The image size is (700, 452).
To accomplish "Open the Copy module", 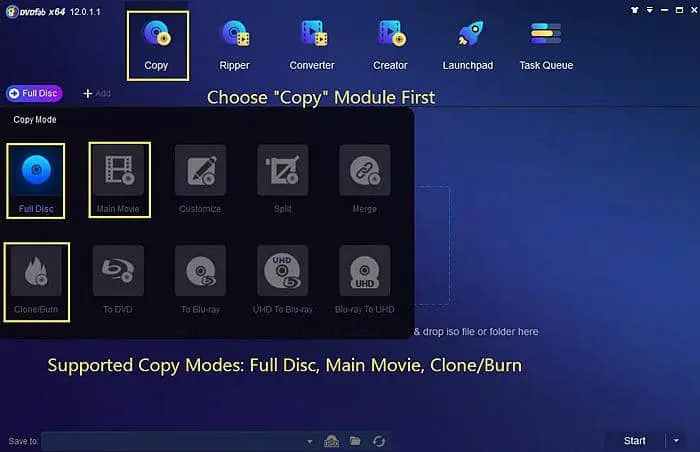I will click(157, 46).
